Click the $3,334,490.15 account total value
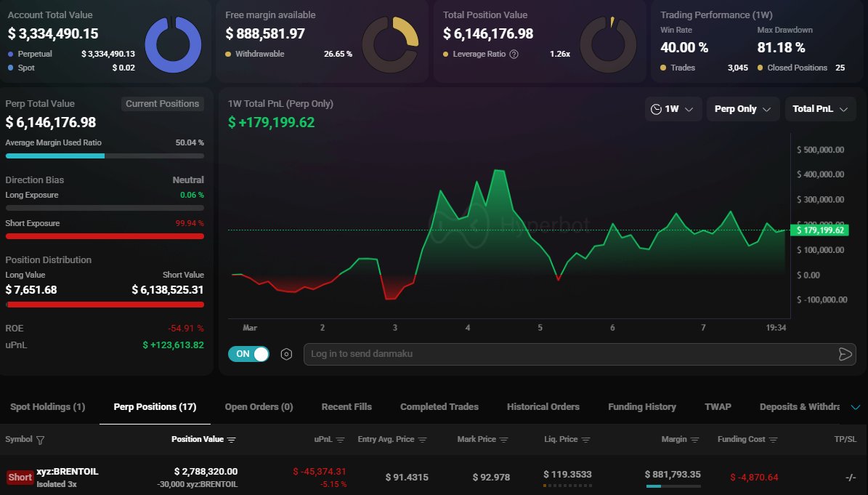 click(x=53, y=33)
